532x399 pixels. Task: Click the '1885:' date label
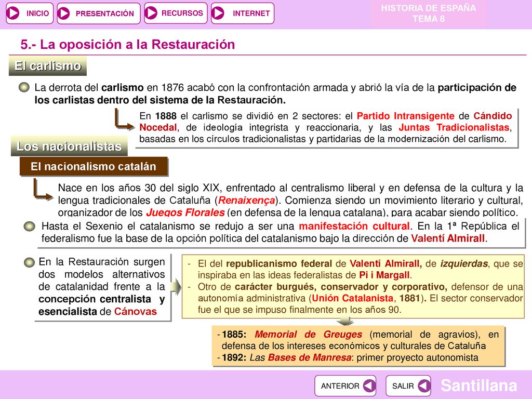234,335
